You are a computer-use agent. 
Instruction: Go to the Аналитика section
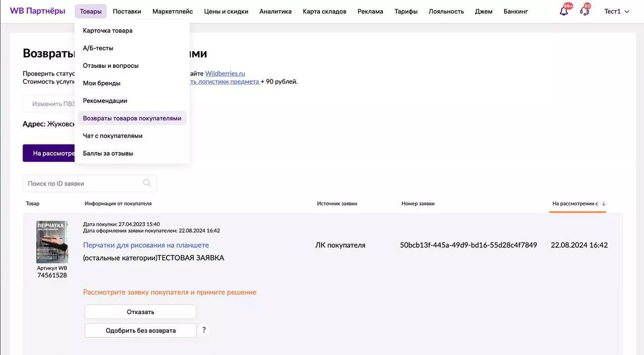(x=275, y=12)
